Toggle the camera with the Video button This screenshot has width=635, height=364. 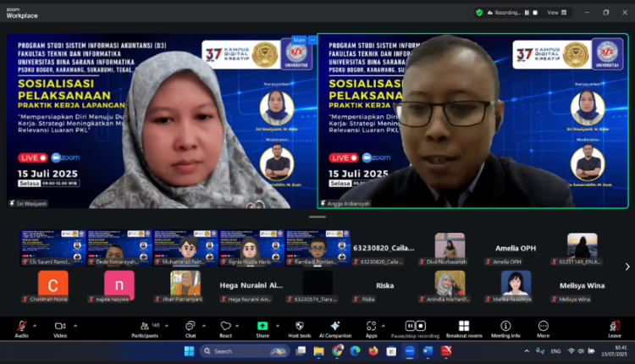[60, 328]
